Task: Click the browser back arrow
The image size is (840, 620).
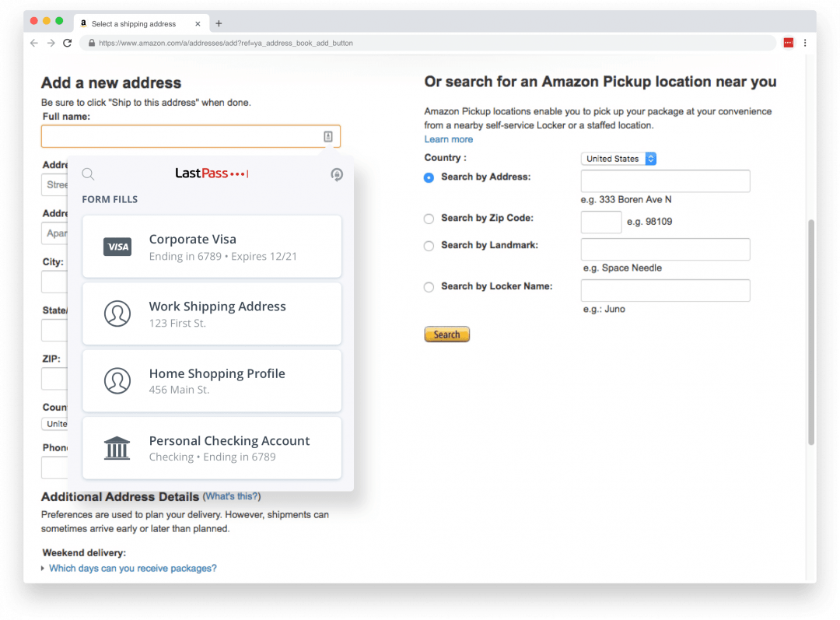Action: 34,43
